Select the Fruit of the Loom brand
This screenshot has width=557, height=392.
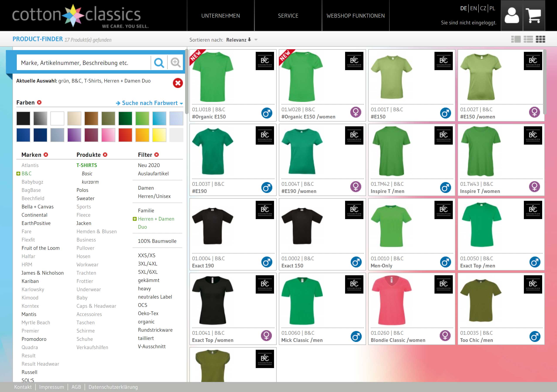click(x=41, y=248)
